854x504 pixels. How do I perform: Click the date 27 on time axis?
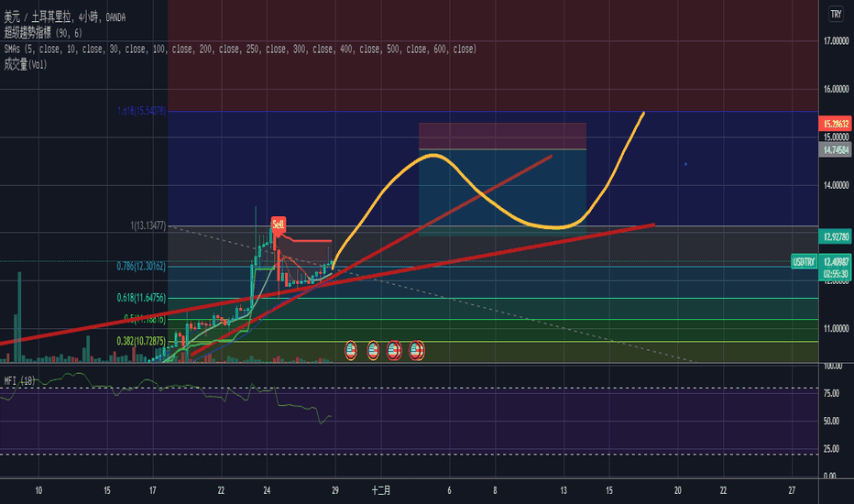point(792,490)
